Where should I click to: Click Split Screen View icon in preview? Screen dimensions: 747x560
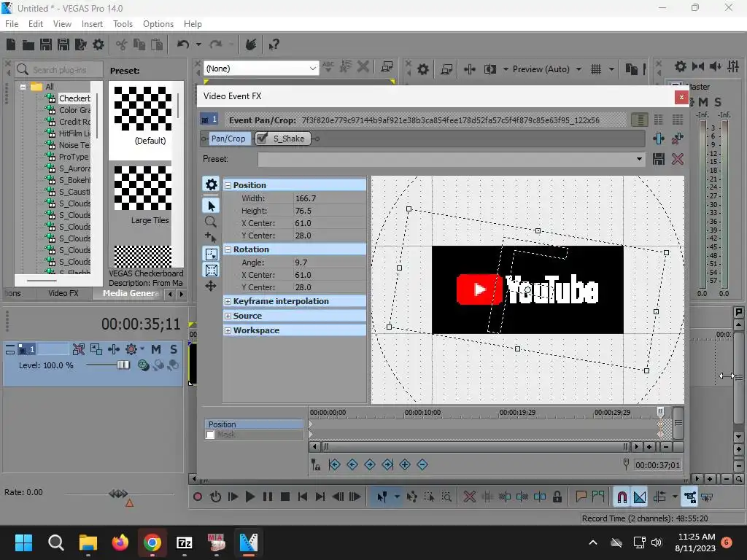pos(489,69)
